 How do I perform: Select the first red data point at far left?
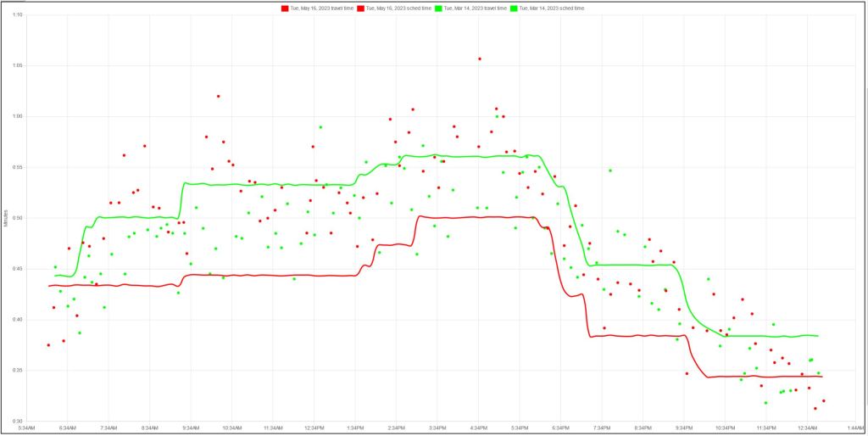click(x=48, y=345)
